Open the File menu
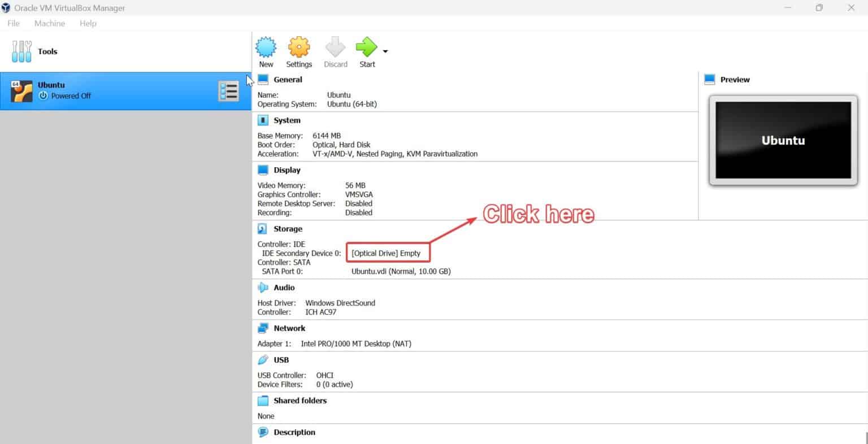The image size is (868, 444). tap(13, 23)
